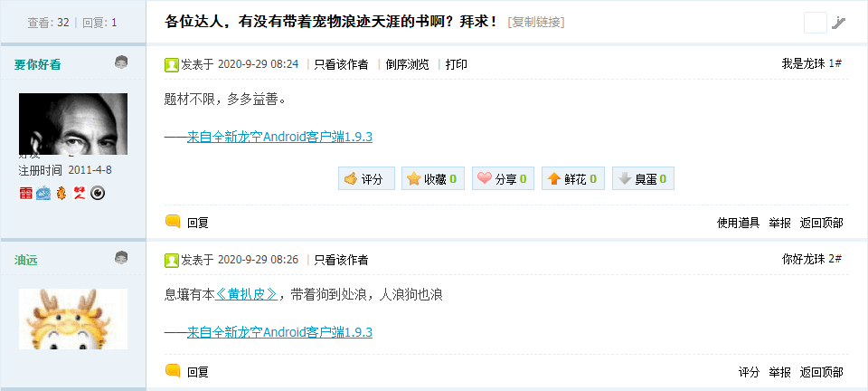Add thread to favorites with 收藏 star
The image size is (868, 391).
point(433,178)
